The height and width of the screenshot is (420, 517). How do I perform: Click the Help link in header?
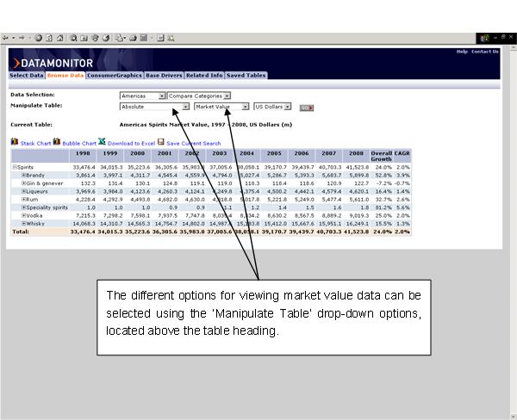pyautogui.click(x=462, y=52)
